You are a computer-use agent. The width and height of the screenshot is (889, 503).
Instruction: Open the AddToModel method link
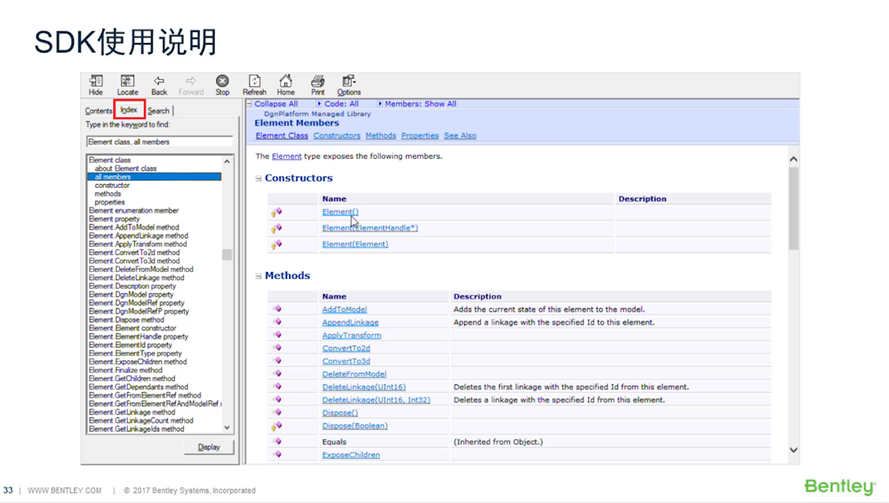click(x=344, y=310)
